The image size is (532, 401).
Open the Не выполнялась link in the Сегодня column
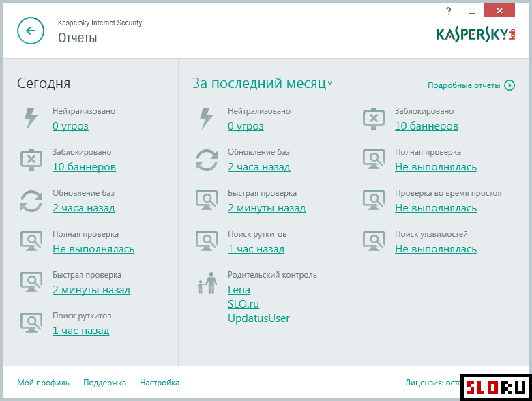pyautogui.click(x=93, y=249)
